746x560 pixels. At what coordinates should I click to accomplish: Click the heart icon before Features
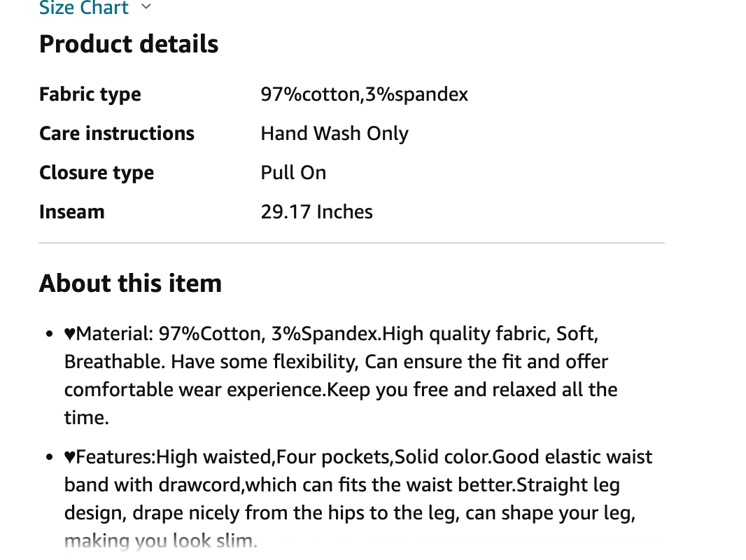coord(70,458)
